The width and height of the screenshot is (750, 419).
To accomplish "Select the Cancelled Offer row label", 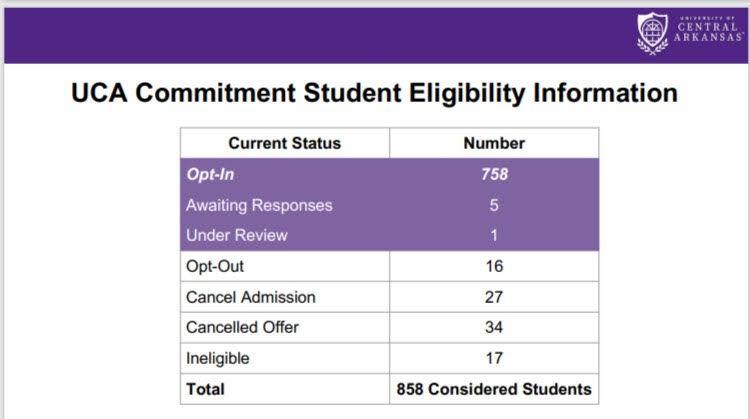I will tap(242, 328).
